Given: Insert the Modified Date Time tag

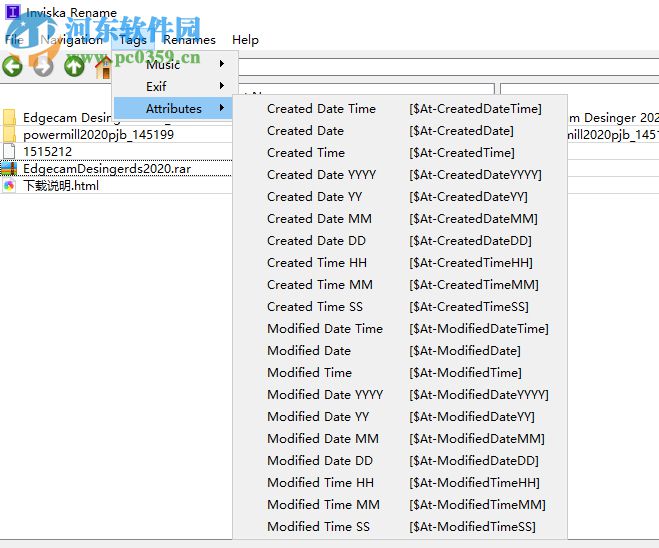Looking at the screenshot, I should pos(400,329).
